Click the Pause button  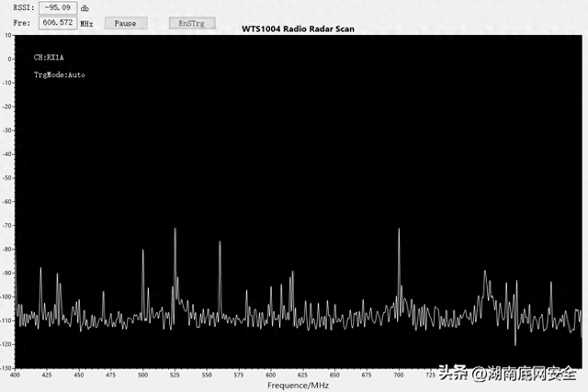tap(126, 23)
